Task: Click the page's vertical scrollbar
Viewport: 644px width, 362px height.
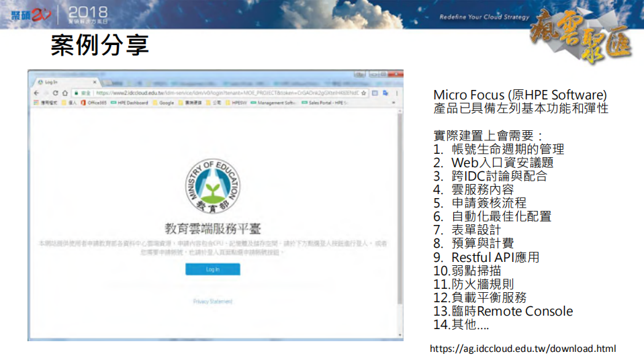Action: 400,208
